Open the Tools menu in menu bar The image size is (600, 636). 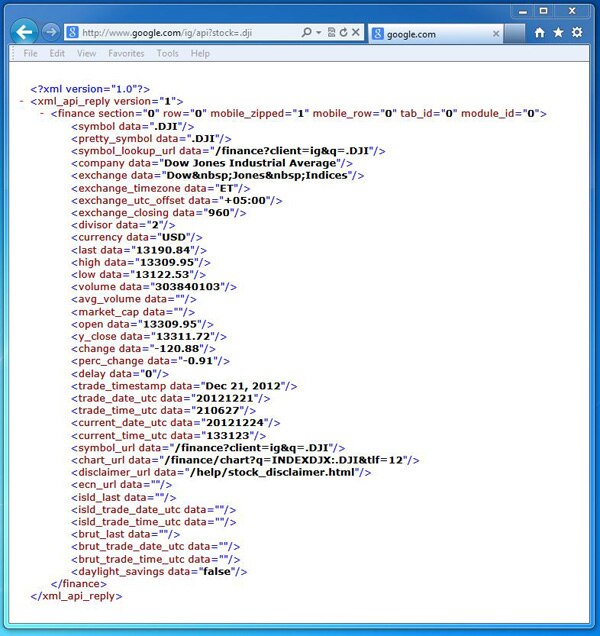click(168, 53)
